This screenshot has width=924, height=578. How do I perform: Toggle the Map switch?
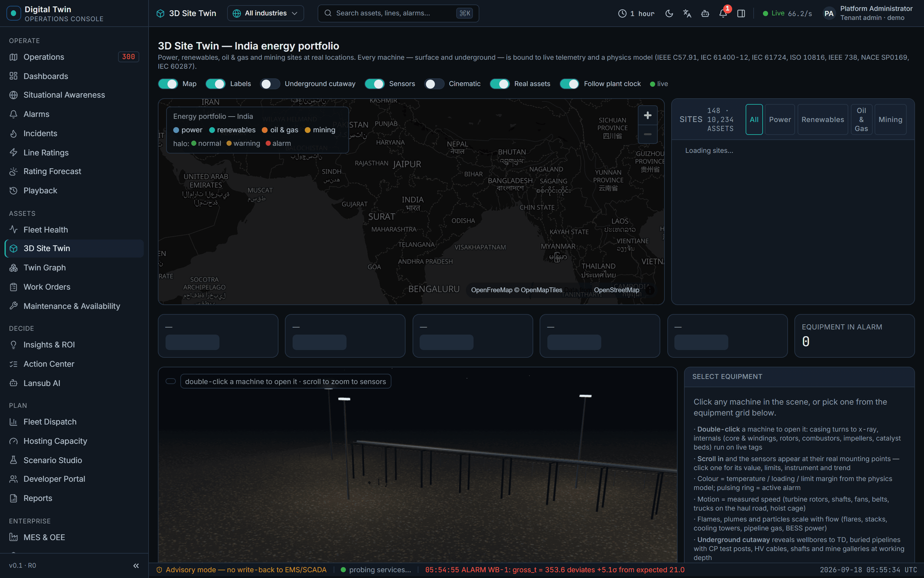[168, 84]
